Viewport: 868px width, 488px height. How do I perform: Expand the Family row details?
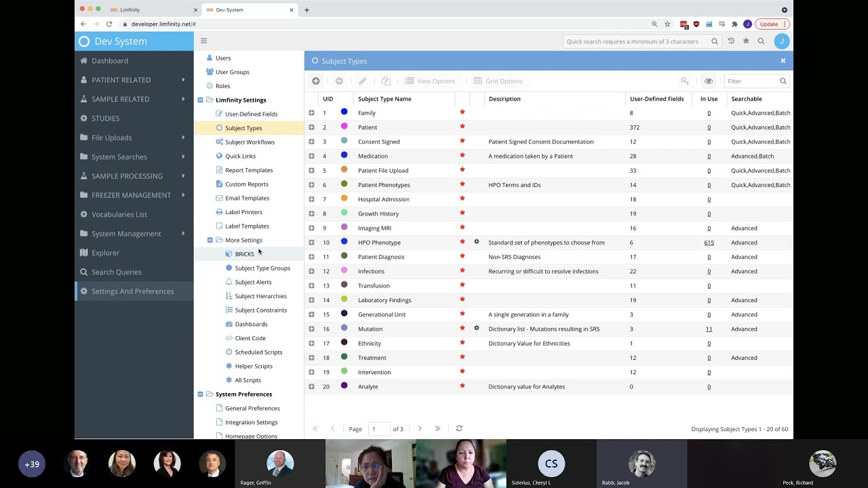[311, 113]
